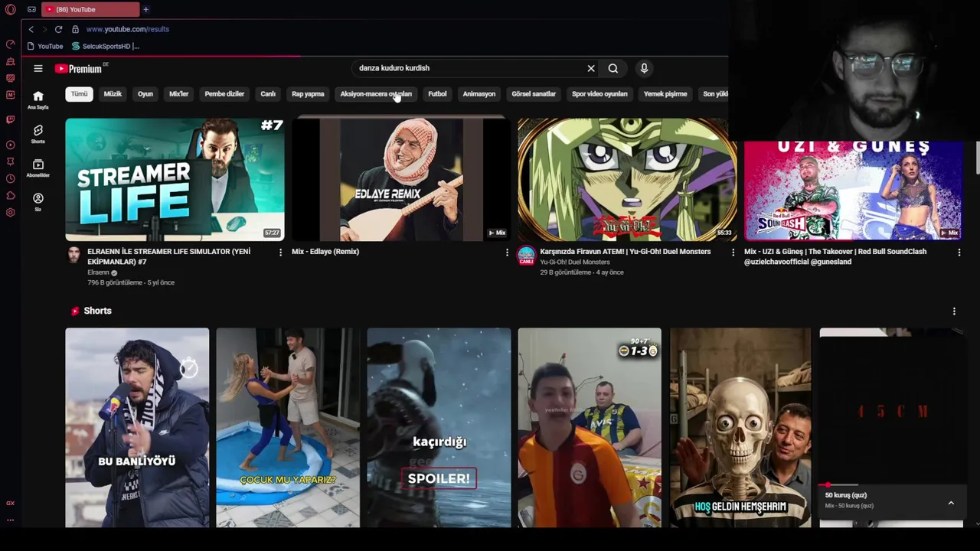Image resolution: width=980 pixels, height=551 pixels.
Task: Open the ÇOCUK MU YAPARIZ Short
Action: [288, 427]
